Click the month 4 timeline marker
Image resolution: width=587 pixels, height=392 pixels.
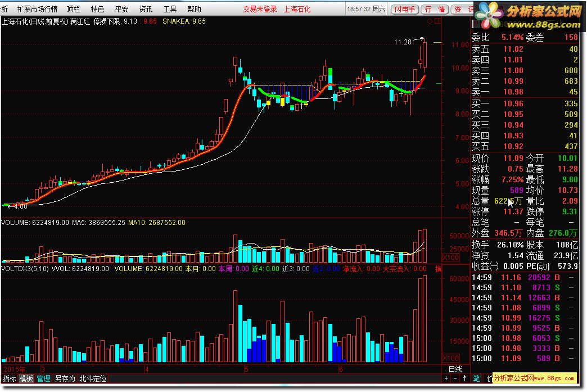point(147,369)
